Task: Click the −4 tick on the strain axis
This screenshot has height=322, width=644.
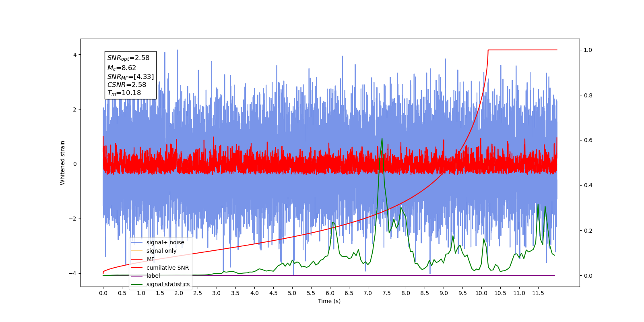Action: click(x=73, y=273)
